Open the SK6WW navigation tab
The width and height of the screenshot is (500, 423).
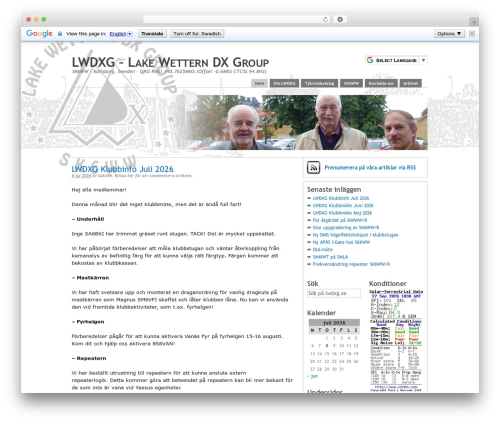pyautogui.click(x=351, y=83)
